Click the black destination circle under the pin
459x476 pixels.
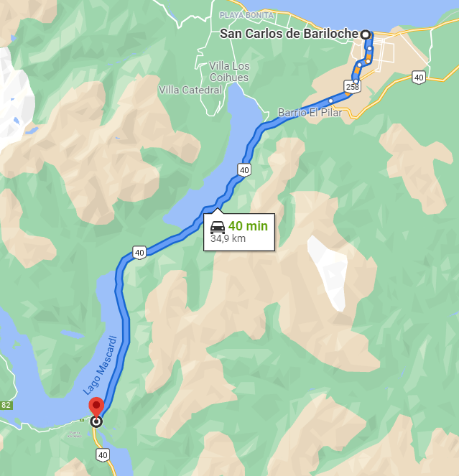point(96,421)
